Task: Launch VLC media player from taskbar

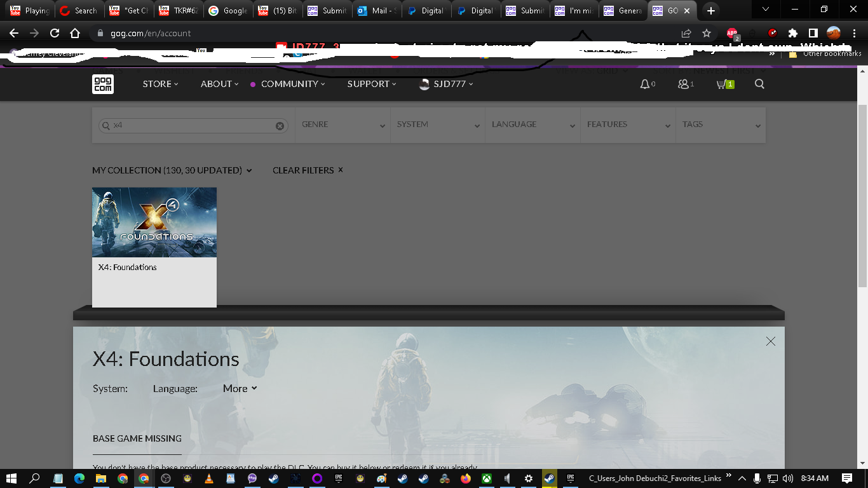Action: (x=209, y=478)
